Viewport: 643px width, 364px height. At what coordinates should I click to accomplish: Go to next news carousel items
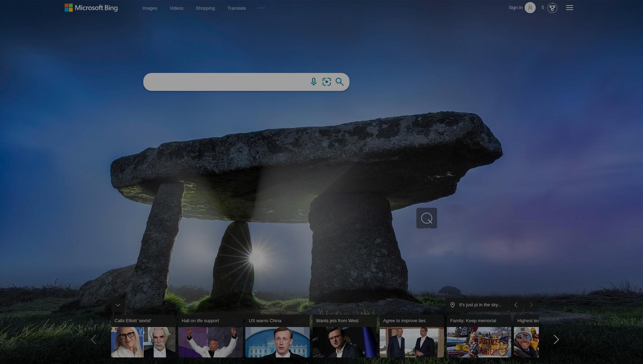pyautogui.click(x=556, y=339)
